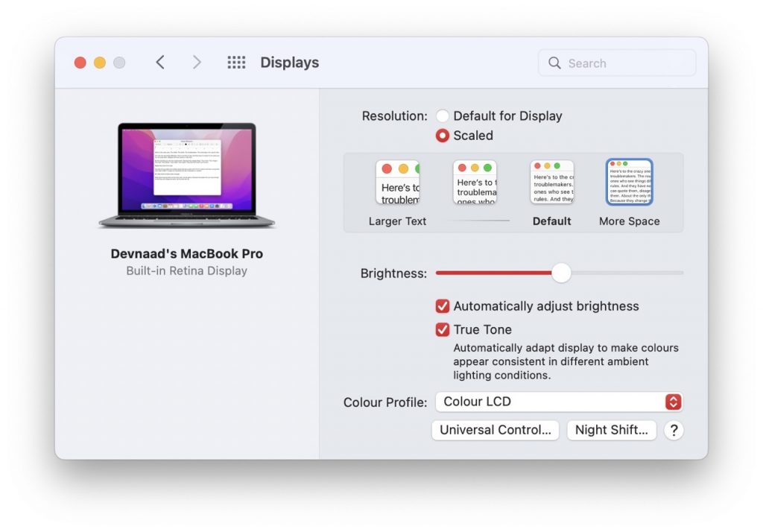Viewport: 763px width, 532px height.
Task: Select the MacBook Pro display image
Action: tap(187, 175)
